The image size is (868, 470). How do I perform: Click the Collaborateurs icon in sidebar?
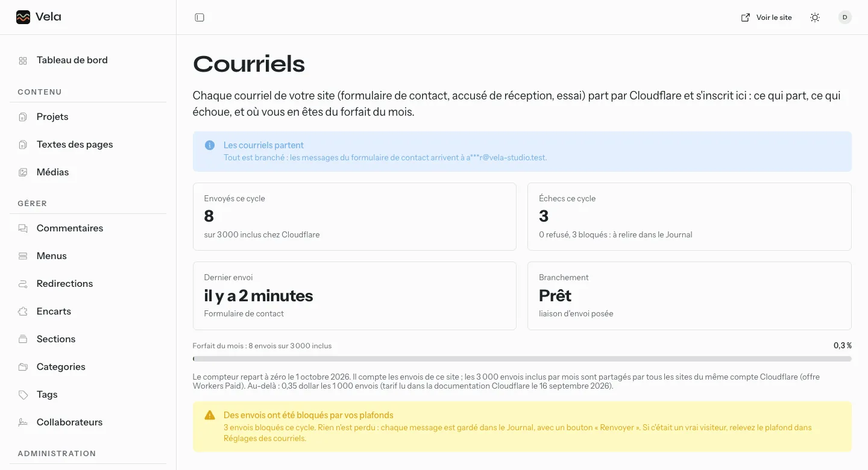23,422
